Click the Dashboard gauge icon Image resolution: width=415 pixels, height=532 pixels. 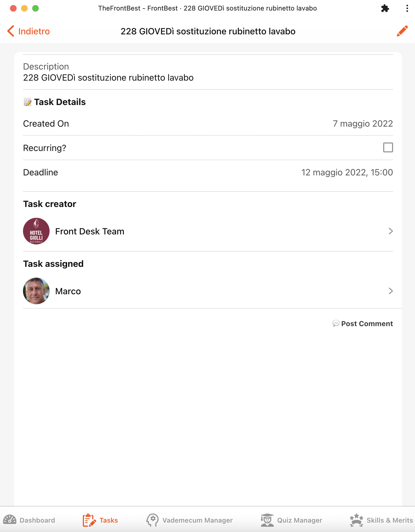[x=10, y=520]
